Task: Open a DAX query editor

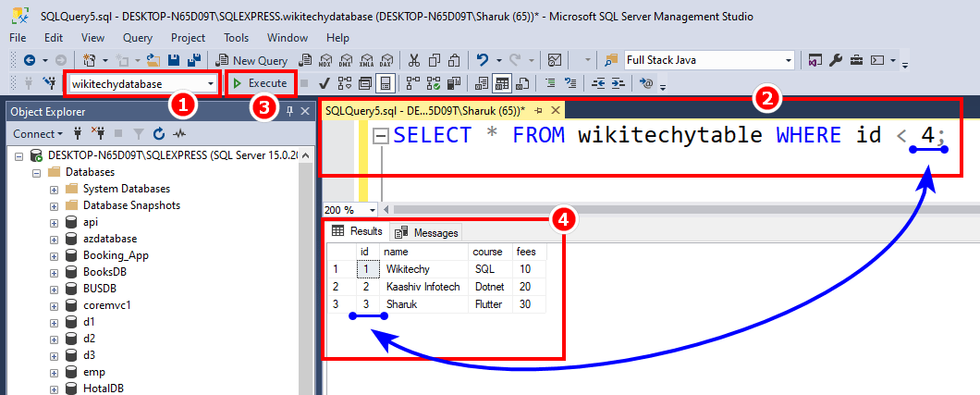Action: point(386,61)
